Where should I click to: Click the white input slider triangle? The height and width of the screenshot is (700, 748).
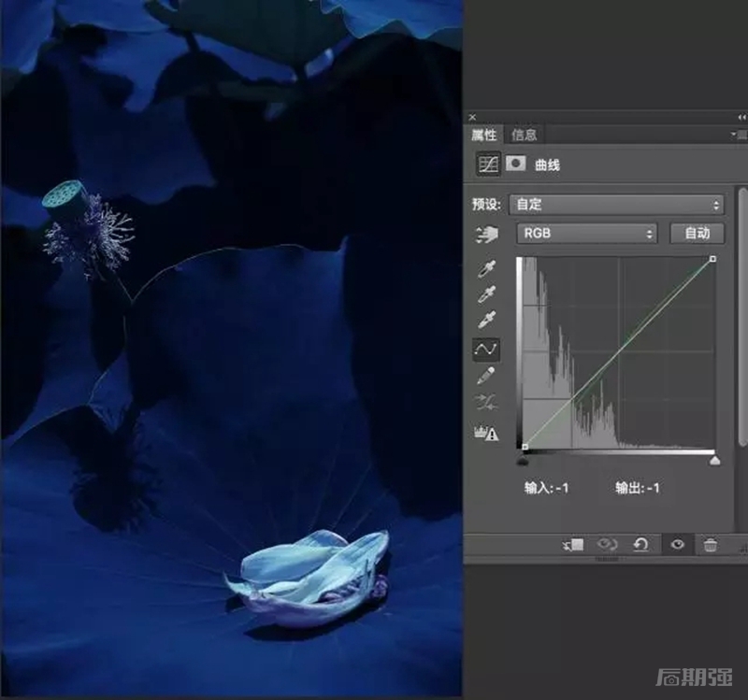tap(714, 460)
